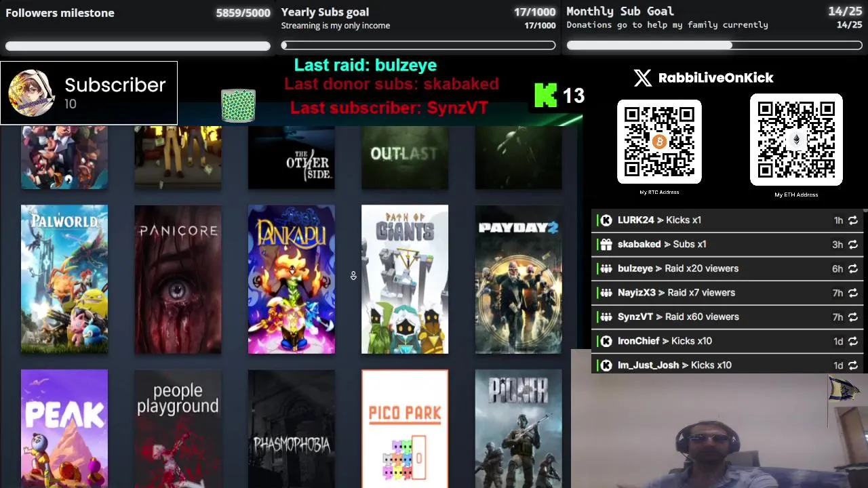Click the replay icon on SynzVT row

click(x=853, y=317)
